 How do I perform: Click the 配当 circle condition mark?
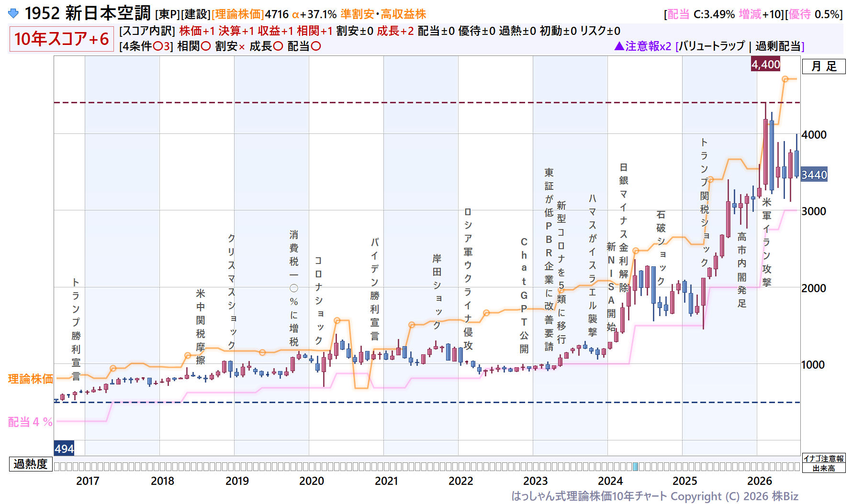point(316,46)
